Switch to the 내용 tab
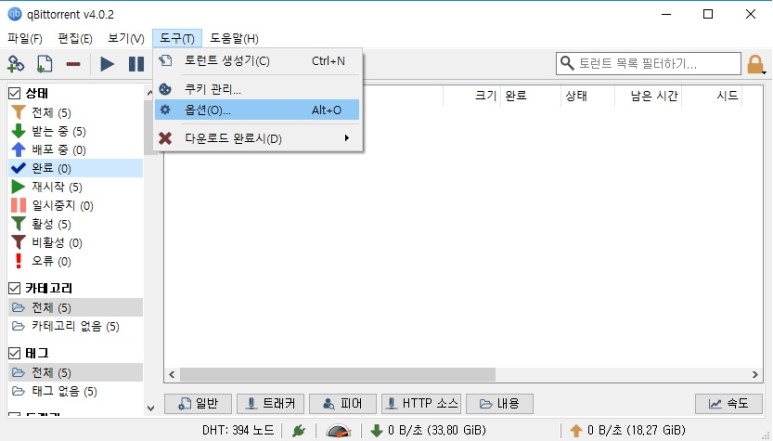Image resolution: width=773 pixels, height=441 pixels. point(499,404)
